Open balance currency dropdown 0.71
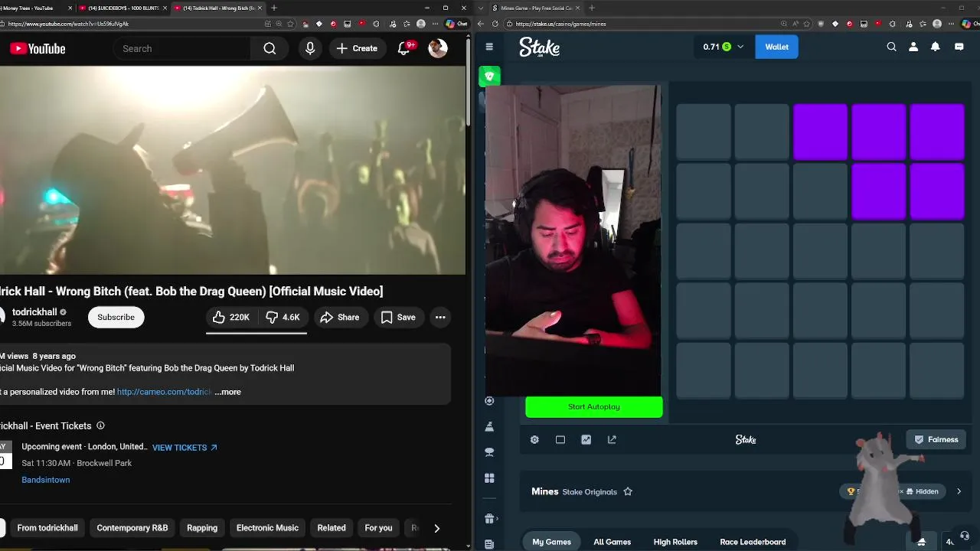This screenshot has width=980, height=551. click(723, 47)
